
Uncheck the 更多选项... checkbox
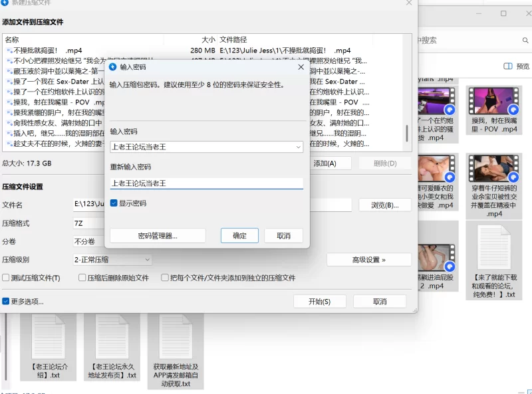(5, 301)
